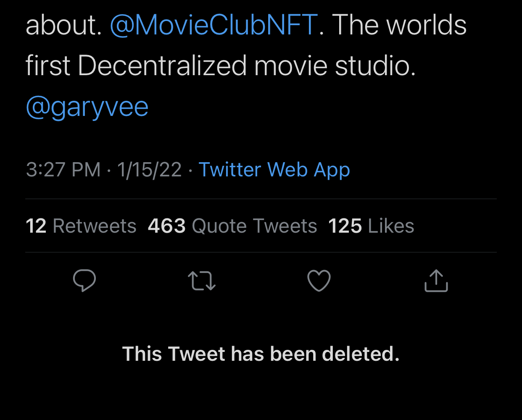Click the 3:27 PM timestamp

[63, 170]
